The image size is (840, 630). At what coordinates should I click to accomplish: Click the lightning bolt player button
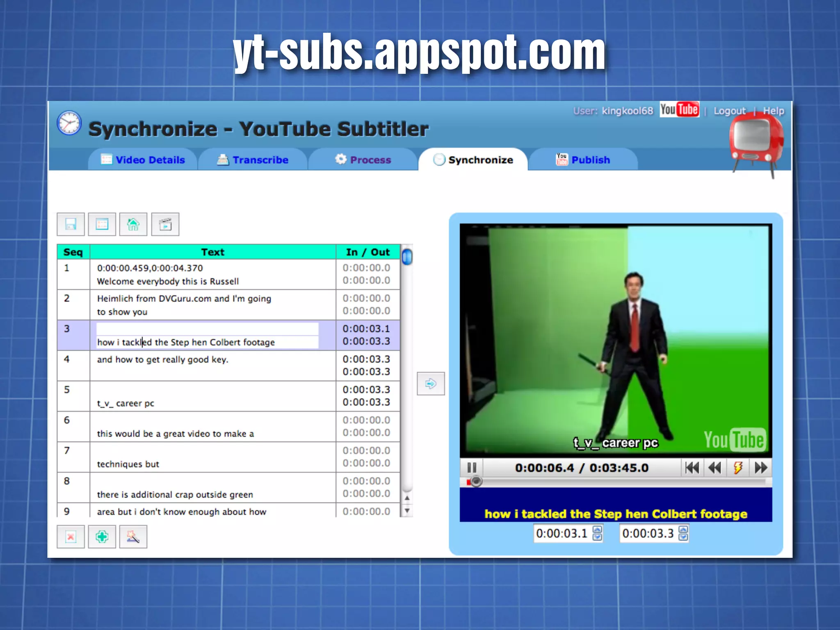coord(738,468)
